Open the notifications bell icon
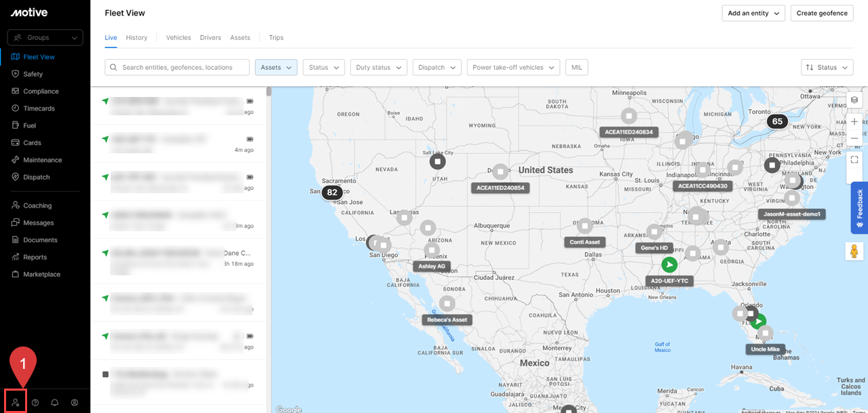868x413 pixels. pos(55,402)
